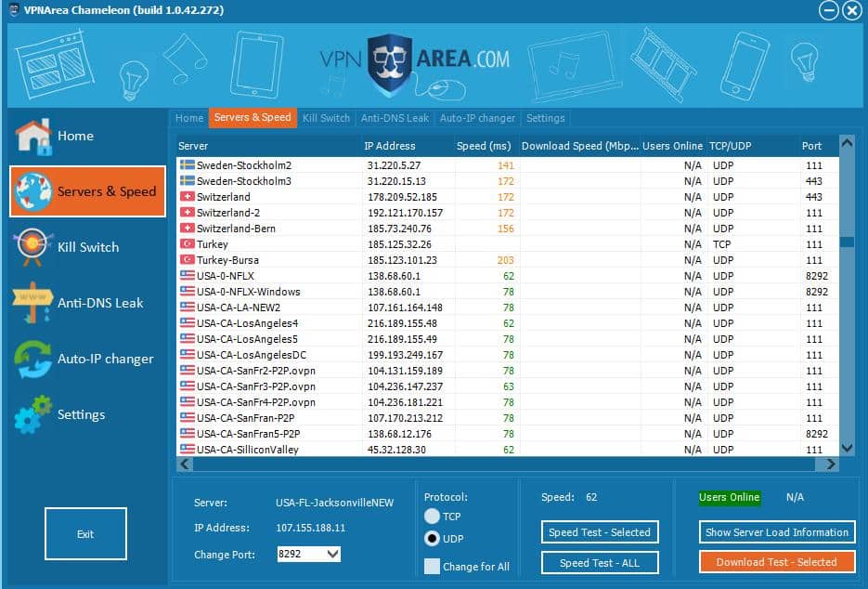Sort by the Users Online column header
Viewport: 868px width, 589px height.
pos(673,146)
